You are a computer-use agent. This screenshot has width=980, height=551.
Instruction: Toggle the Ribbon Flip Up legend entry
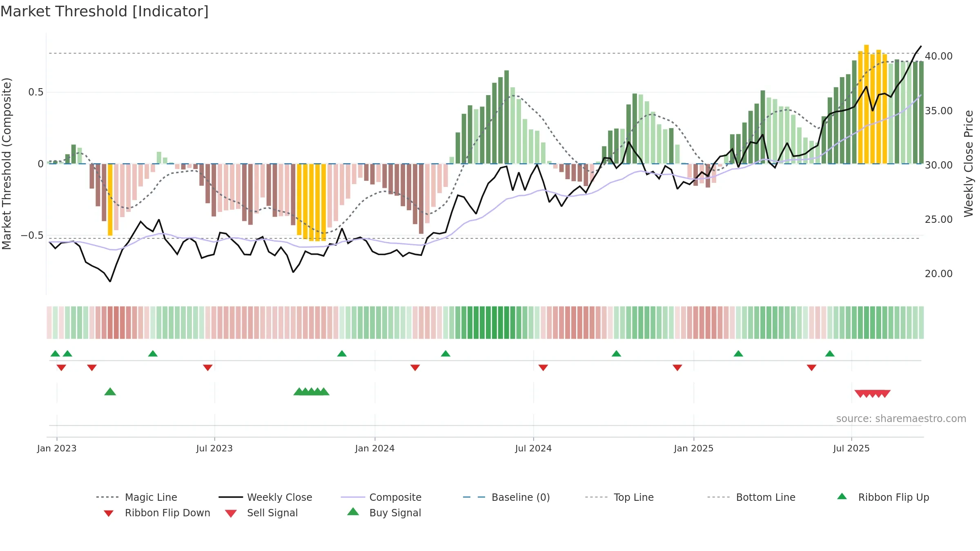pos(883,497)
